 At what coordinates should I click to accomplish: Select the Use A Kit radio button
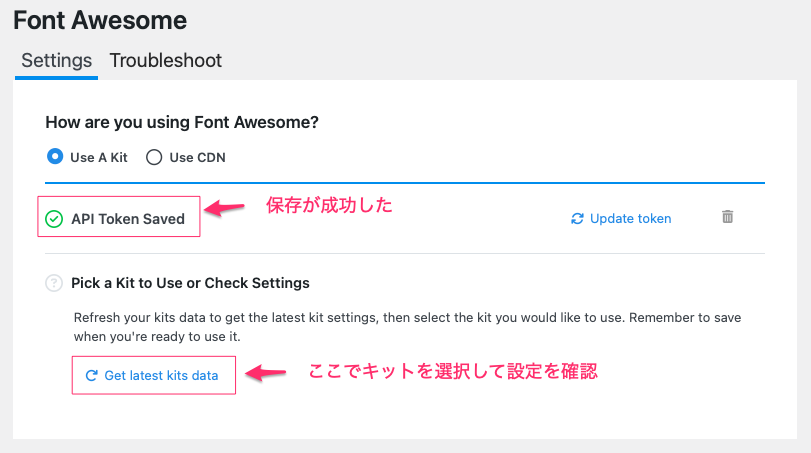[55, 157]
